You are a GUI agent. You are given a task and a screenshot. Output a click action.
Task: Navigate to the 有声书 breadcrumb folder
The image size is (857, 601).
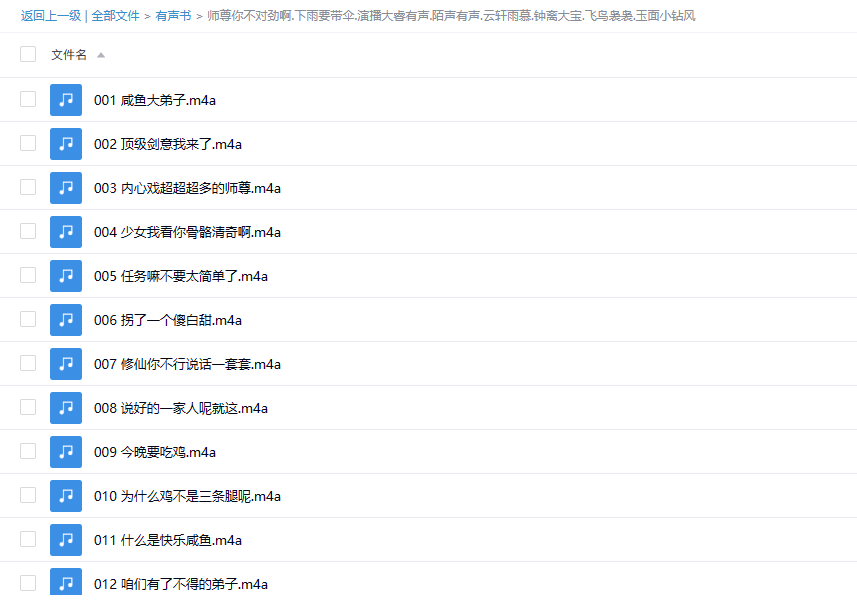[x=173, y=16]
